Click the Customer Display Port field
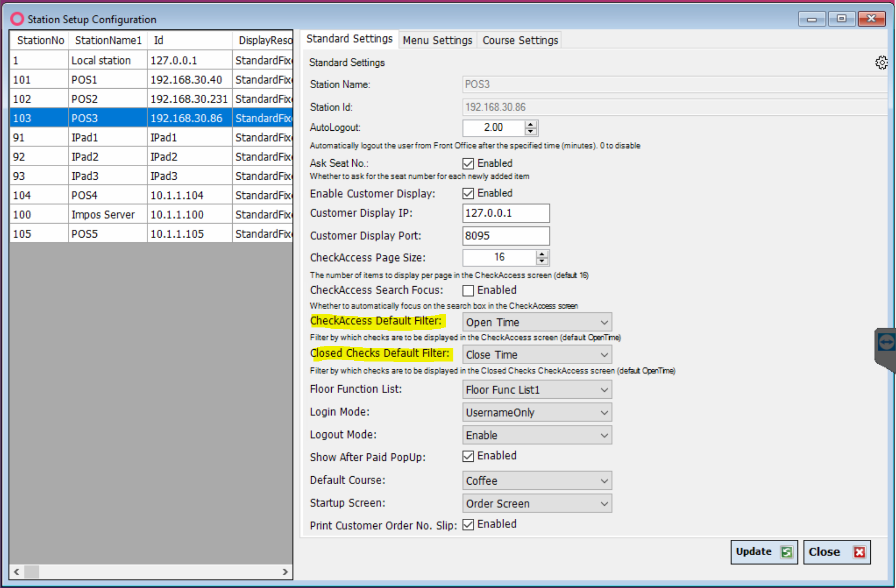The height and width of the screenshot is (588, 896). pyautogui.click(x=506, y=236)
